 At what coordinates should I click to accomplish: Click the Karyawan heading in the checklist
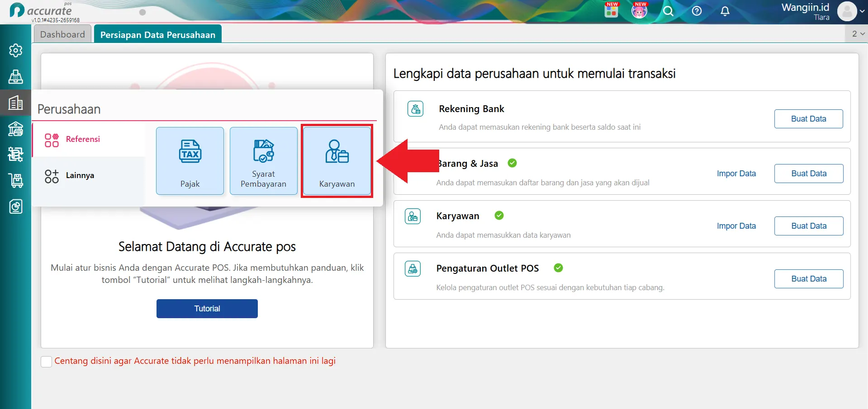[458, 216]
